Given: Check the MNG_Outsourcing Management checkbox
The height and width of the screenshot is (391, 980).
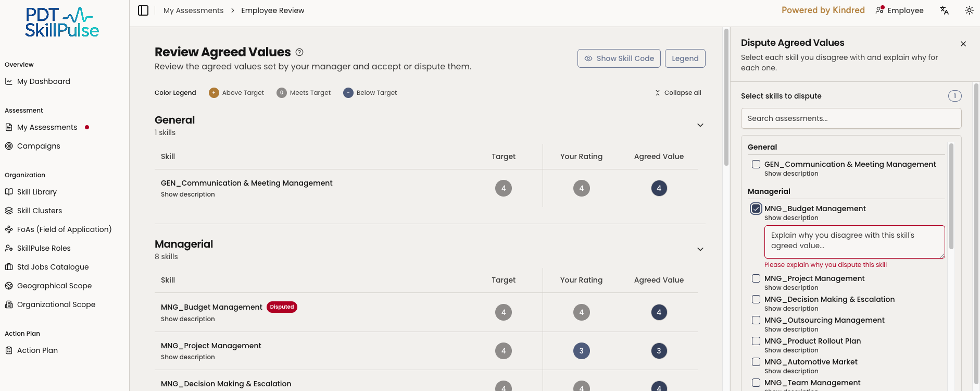Looking at the screenshot, I should (756, 320).
